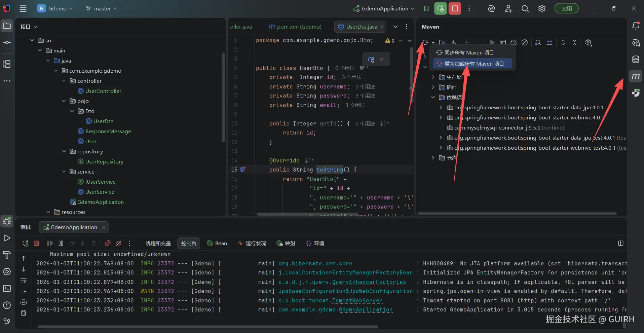This screenshot has height=333, width=644.
Task: Show the hidden editor tabs dropdown
Action: (395, 27)
